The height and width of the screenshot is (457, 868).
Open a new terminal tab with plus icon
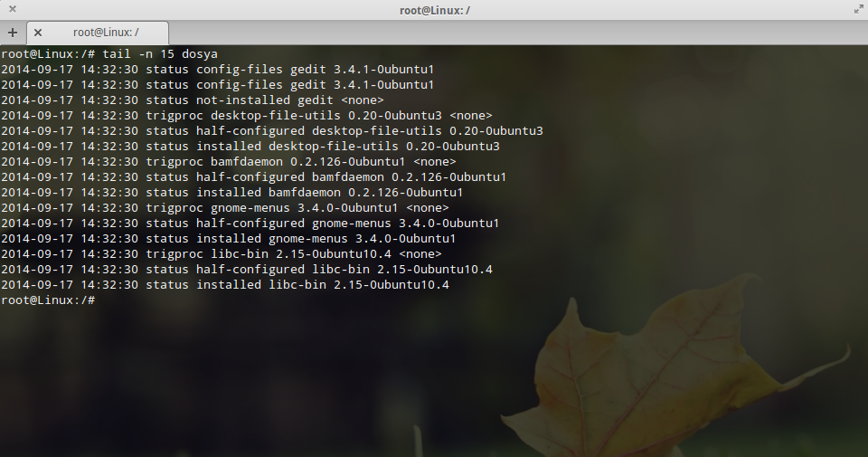12,33
